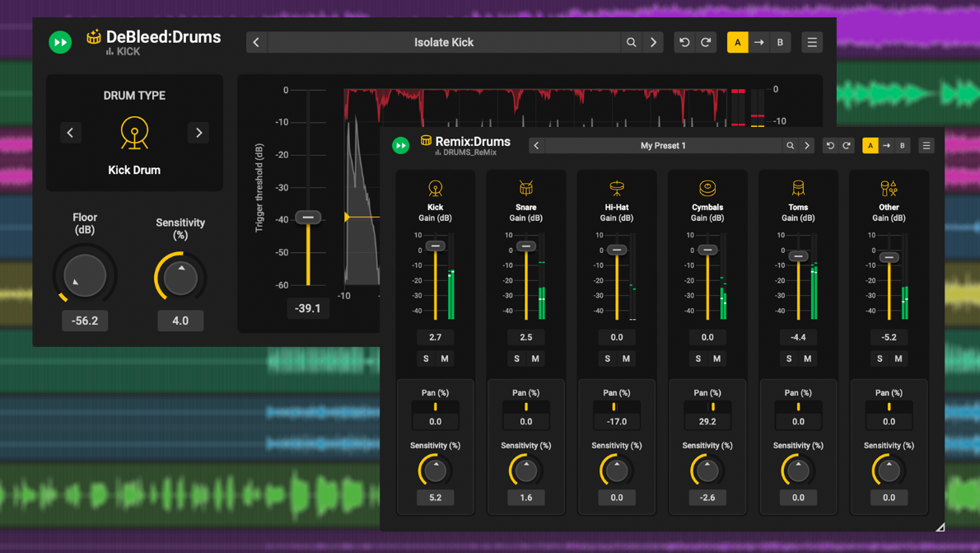Click the Hi-Hat channel icon
980x553 pixels.
click(x=617, y=188)
